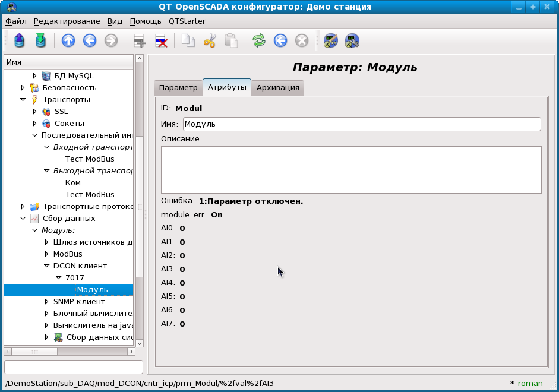Navigate back with the left arrow icon
Viewport: 559px width, 392px height.
[90, 40]
